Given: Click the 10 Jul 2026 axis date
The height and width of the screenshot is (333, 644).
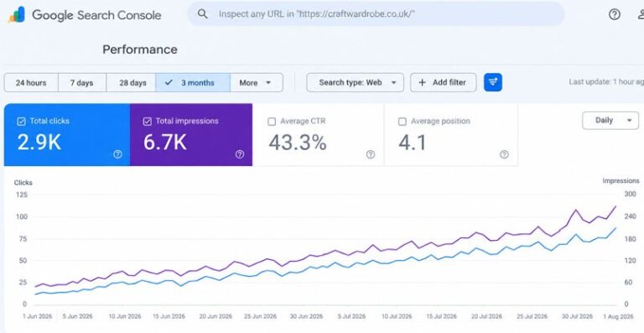Looking at the screenshot, I should [397, 316].
